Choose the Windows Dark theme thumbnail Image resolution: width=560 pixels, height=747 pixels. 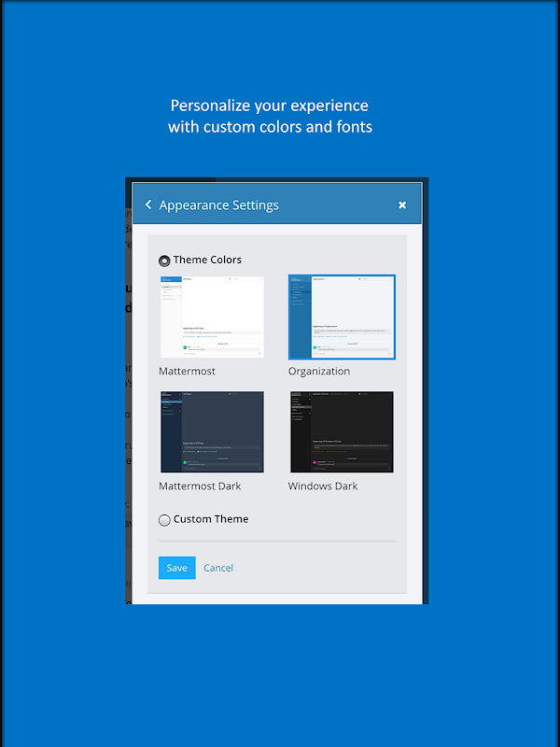(x=342, y=432)
